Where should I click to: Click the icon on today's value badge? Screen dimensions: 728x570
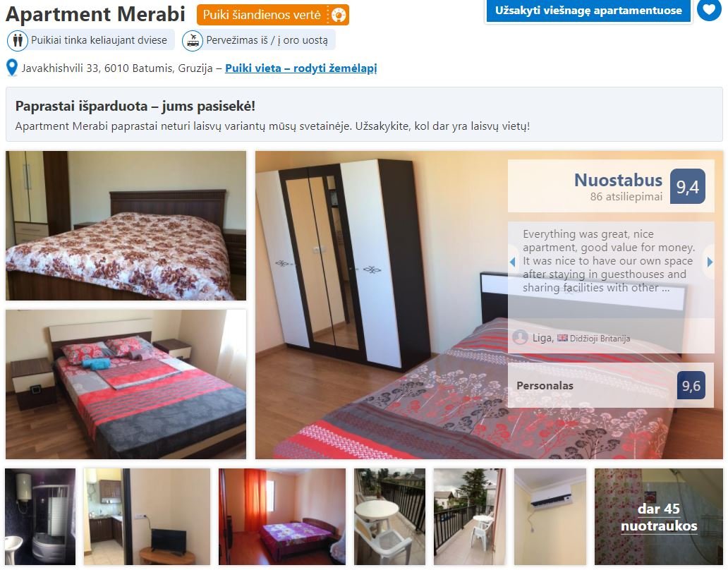[339, 16]
